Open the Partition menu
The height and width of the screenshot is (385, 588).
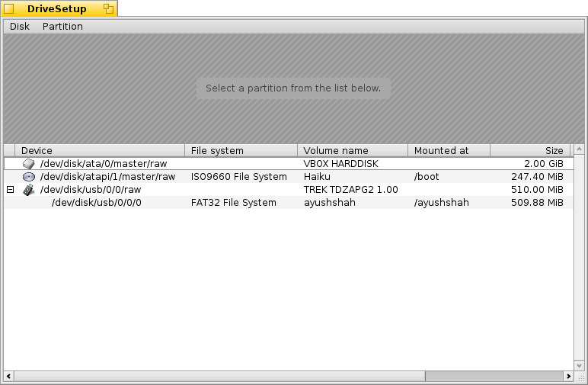click(62, 27)
